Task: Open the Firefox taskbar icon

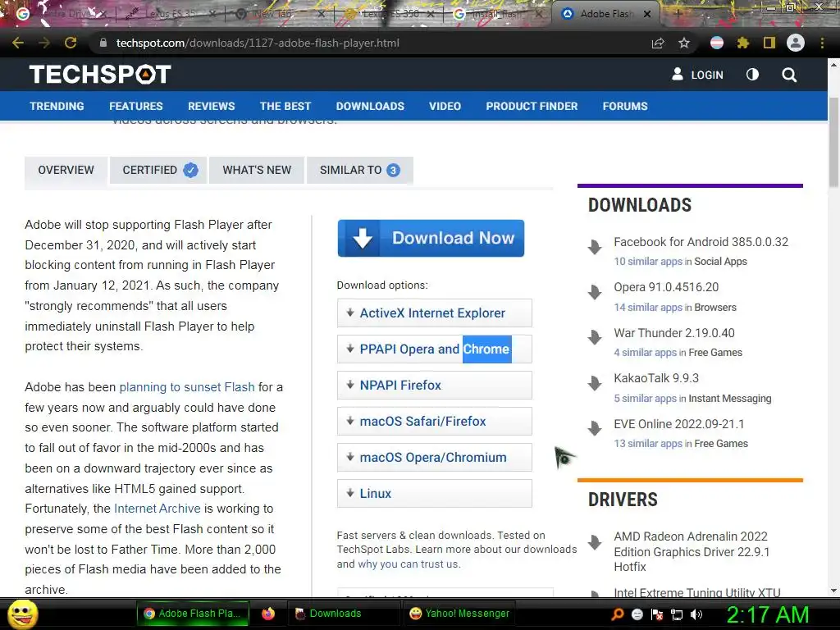Action: coord(268,614)
